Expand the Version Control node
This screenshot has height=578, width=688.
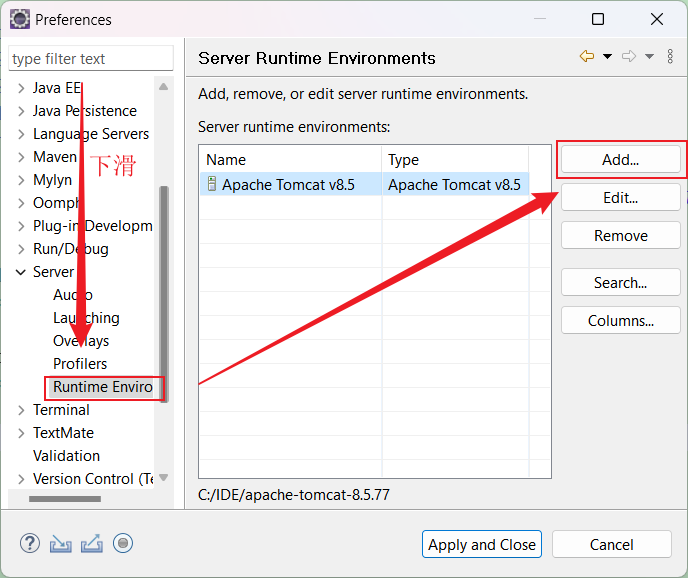pos(21,479)
